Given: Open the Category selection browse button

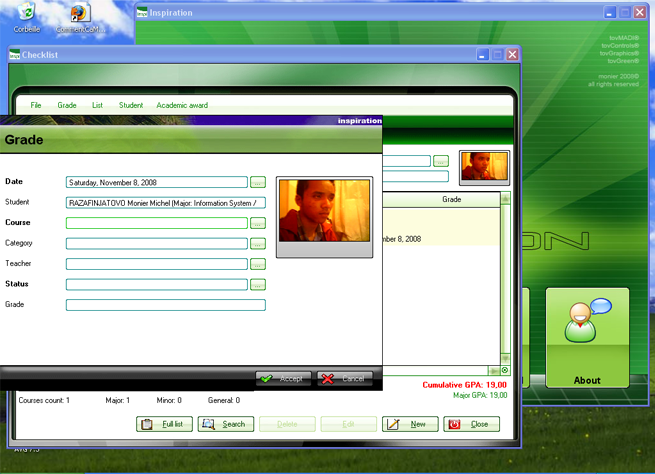Looking at the screenshot, I should click(258, 244).
